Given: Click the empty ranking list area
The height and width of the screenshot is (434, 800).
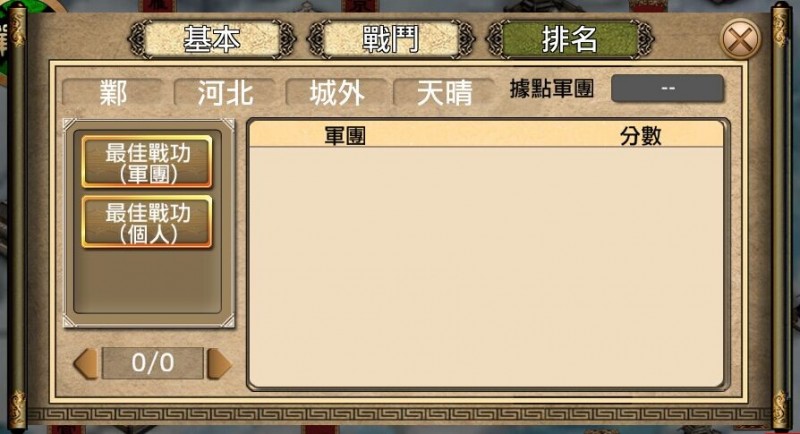Looking at the screenshot, I should [x=487, y=266].
